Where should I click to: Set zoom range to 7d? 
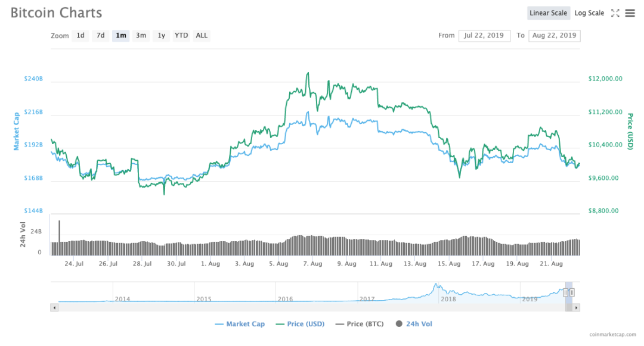pos(101,36)
